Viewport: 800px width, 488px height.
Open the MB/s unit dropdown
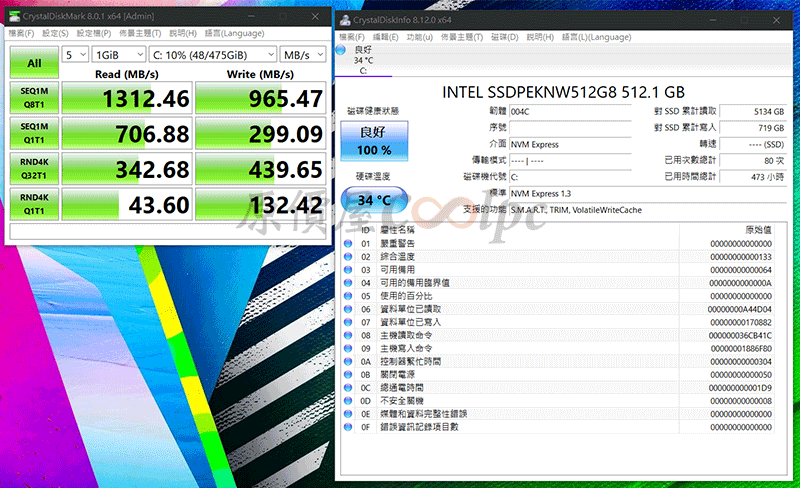303,55
